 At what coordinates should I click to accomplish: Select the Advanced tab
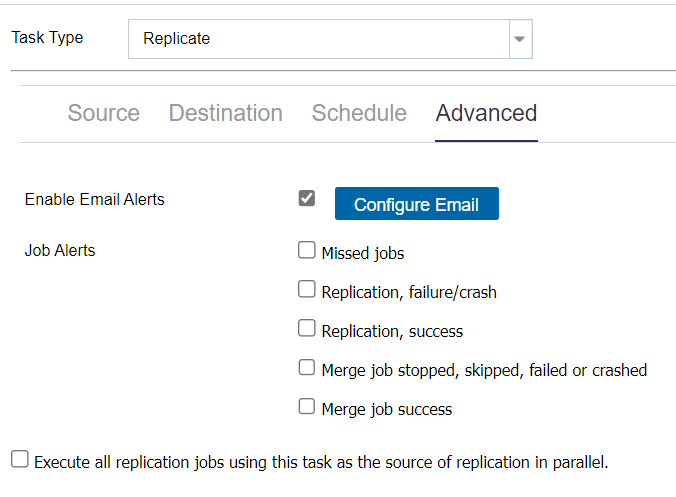point(486,113)
